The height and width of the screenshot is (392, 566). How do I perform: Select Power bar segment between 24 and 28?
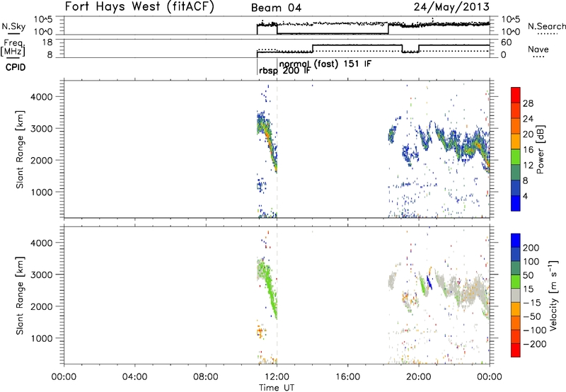coord(516,110)
